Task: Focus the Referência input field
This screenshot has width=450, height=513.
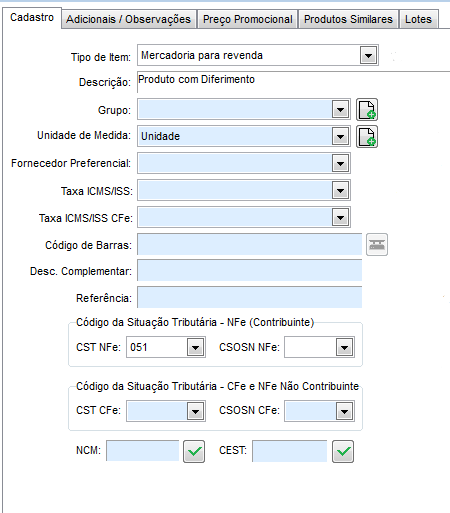Action: click(x=250, y=297)
